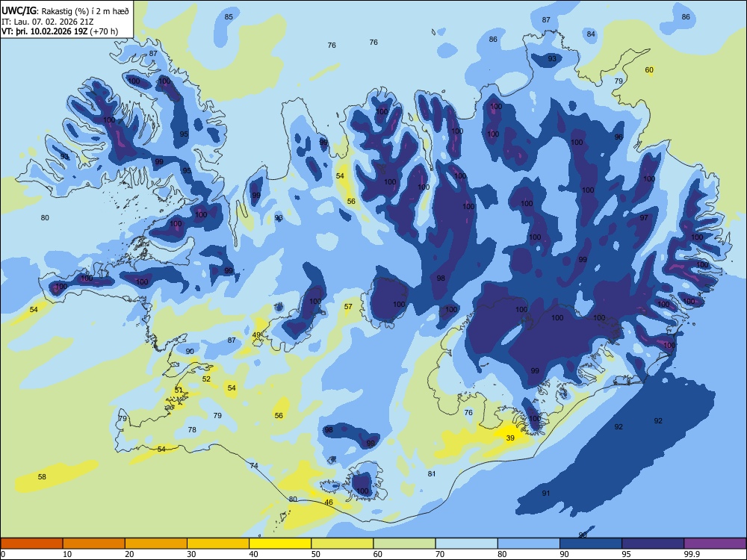Pick the light orange 20–30 legend swatch

(x=156, y=544)
